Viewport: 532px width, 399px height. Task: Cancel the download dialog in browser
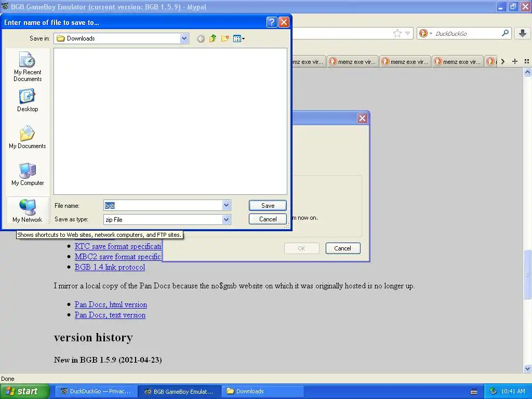(x=343, y=248)
